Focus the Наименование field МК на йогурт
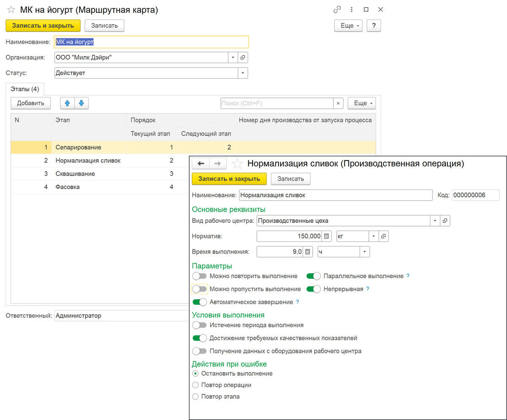 click(x=151, y=42)
